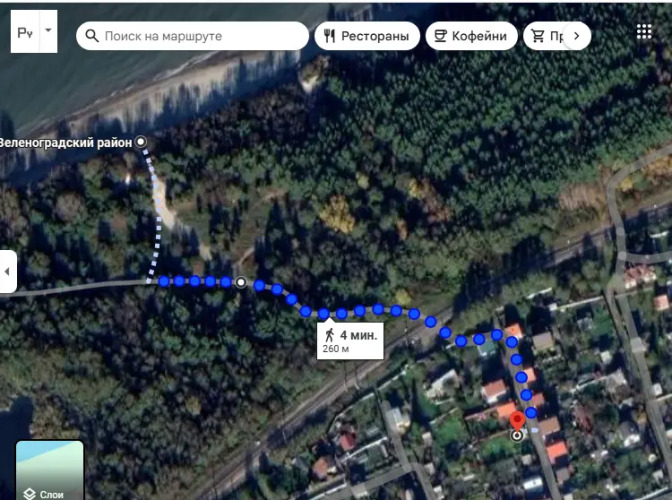Click the destination circle below red pin
The image size is (672, 500).
517,436
